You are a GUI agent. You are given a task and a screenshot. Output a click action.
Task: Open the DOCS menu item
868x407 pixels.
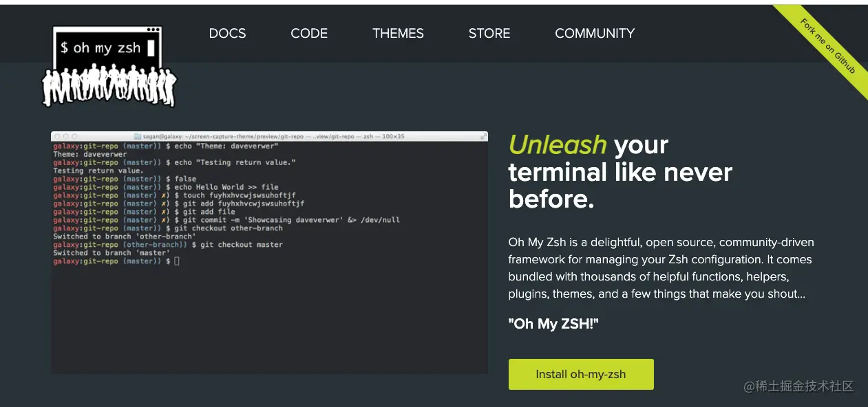(x=227, y=33)
